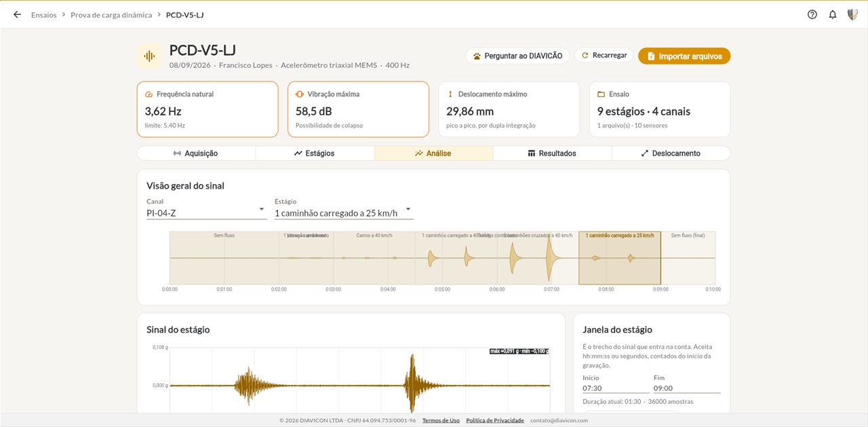Screen dimensions: 868x427
Task: Open the help question mark icon
Action: coord(812,14)
